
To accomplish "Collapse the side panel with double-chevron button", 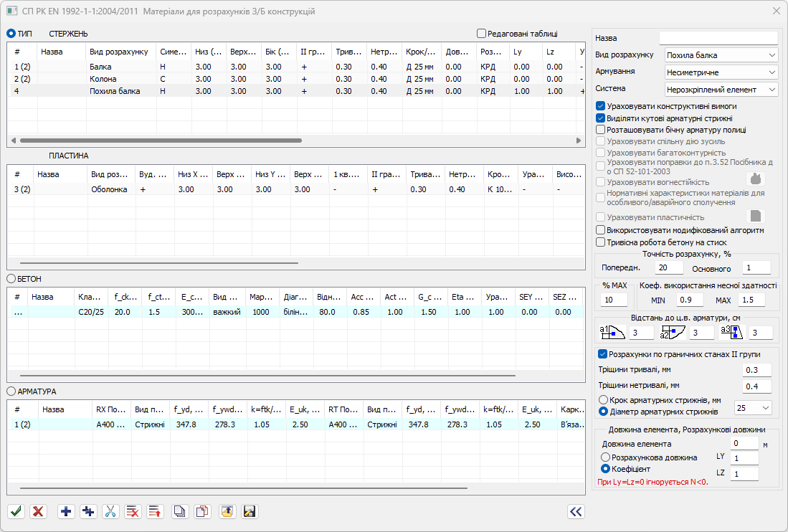I will (576, 511).
